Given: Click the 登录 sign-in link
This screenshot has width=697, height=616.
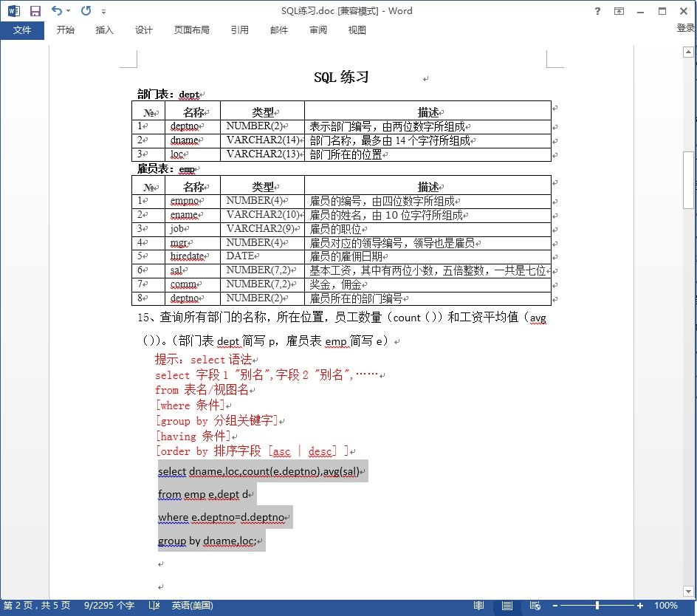Looking at the screenshot, I should (x=686, y=28).
